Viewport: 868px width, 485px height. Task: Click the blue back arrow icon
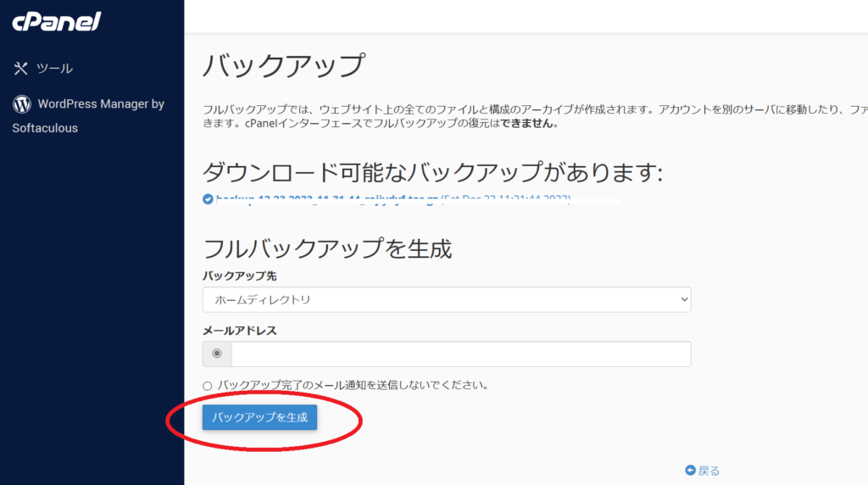pyautogui.click(x=690, y=471)
